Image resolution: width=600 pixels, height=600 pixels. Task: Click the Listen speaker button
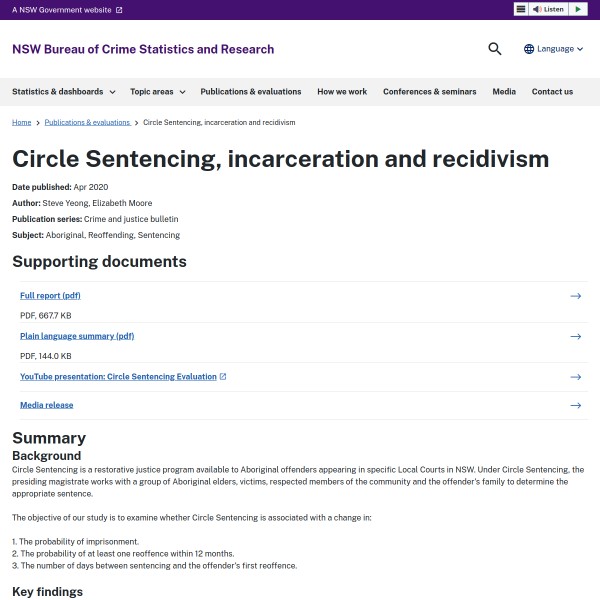(548, 9)
